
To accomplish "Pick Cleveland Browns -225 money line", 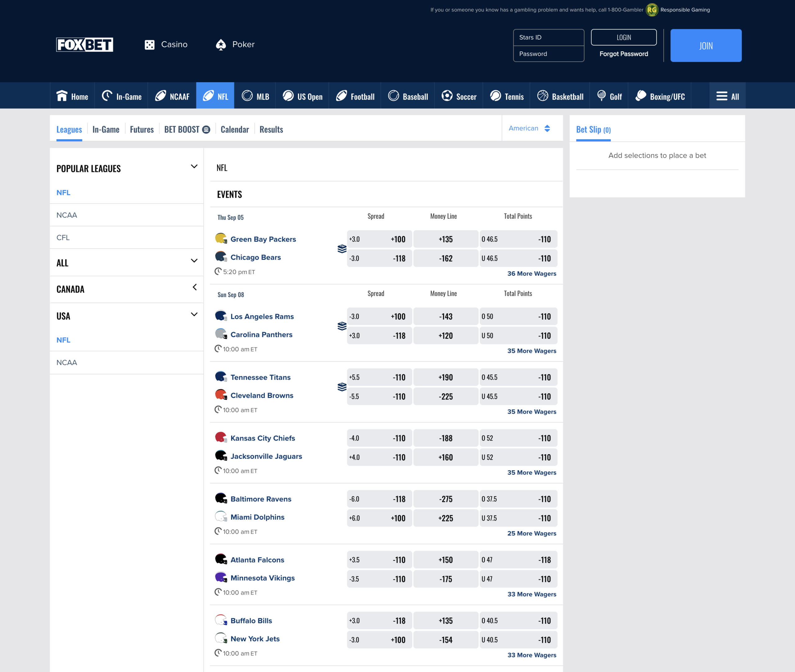I will (446, 397).
